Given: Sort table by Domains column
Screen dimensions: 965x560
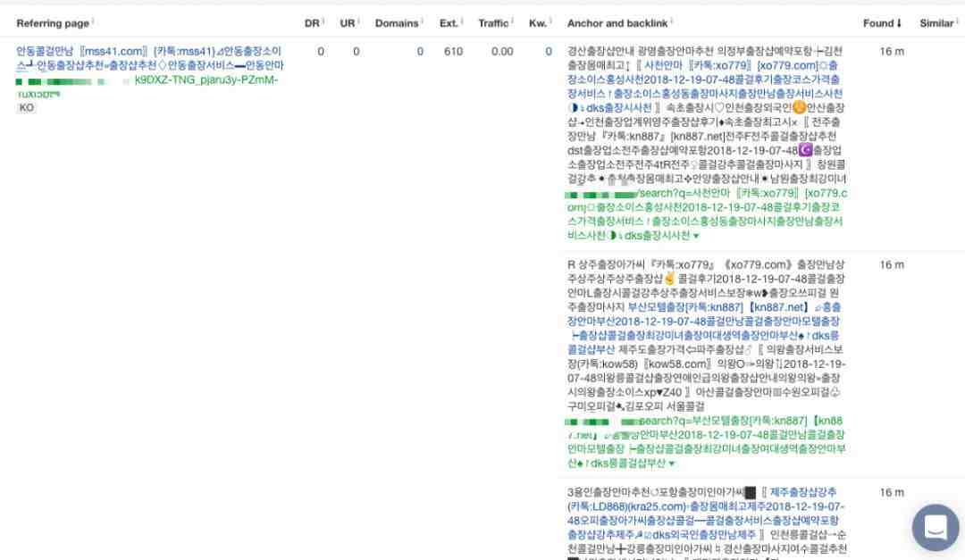Looking at the screenshot, I should tap(397, 23).
